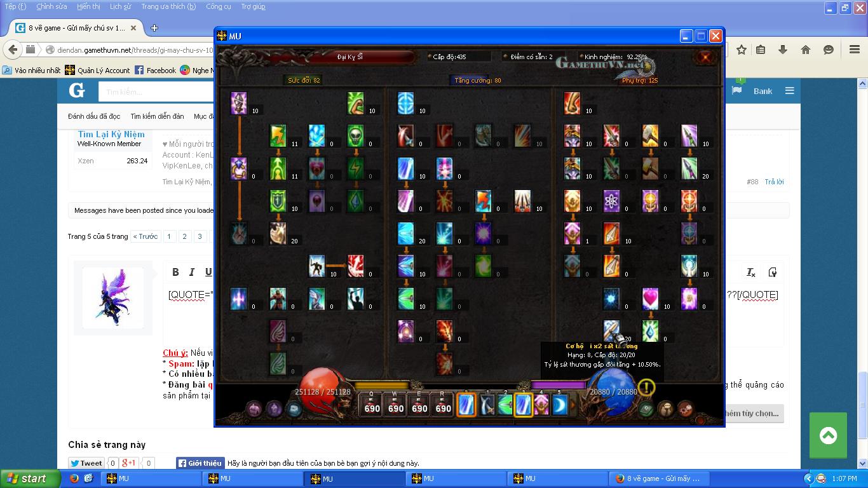Open the Firefox hamburger menu
Viewport: 868px width, 488px height.
[855, 50]
